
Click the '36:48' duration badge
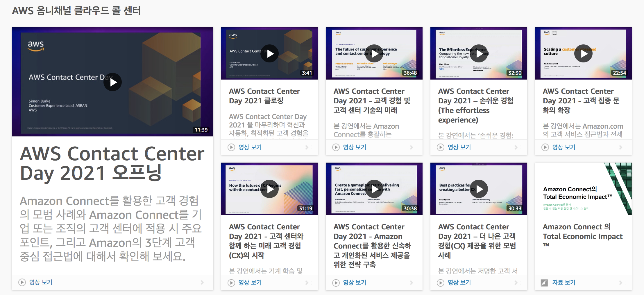(410, 73)
